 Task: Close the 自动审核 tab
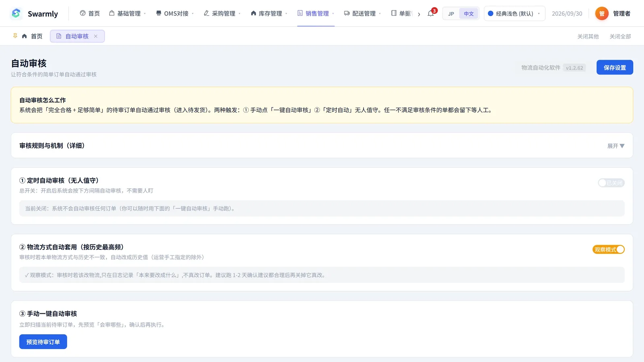coord(96,36)
